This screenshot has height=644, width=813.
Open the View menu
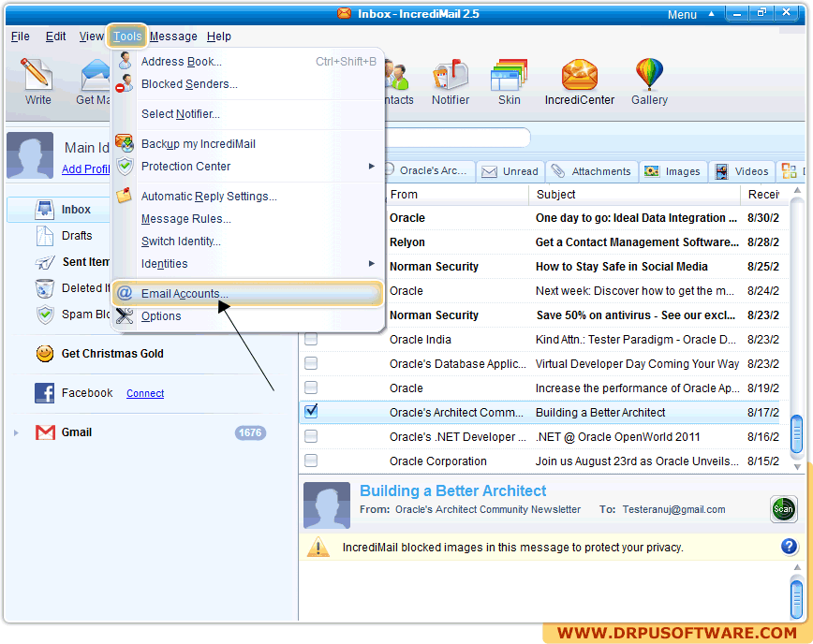(x=91, y=37)
